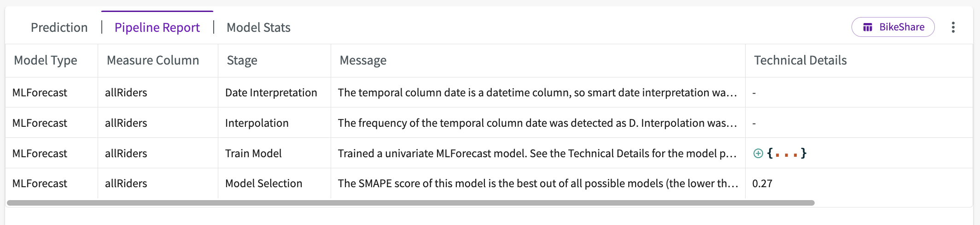980x225 pixels.
Task: Click the 0.27 SMAPE score cell
Action: click(x=762, y=184)
